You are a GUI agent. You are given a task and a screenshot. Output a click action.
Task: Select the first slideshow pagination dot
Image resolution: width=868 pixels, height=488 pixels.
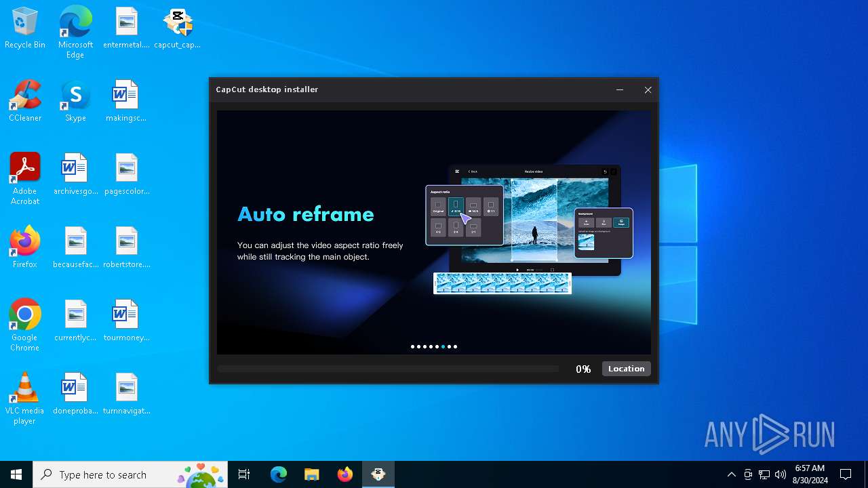(x=412, y=346)
